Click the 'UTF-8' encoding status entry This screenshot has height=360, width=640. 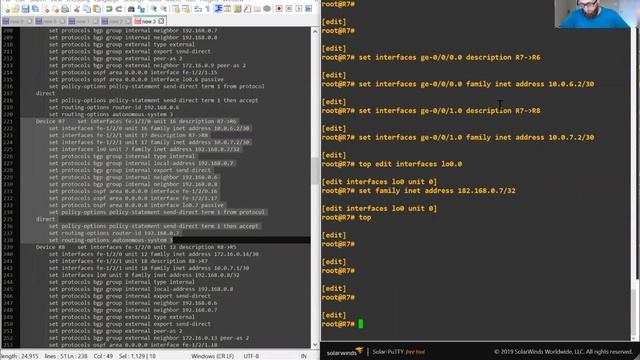click(251, 356)
